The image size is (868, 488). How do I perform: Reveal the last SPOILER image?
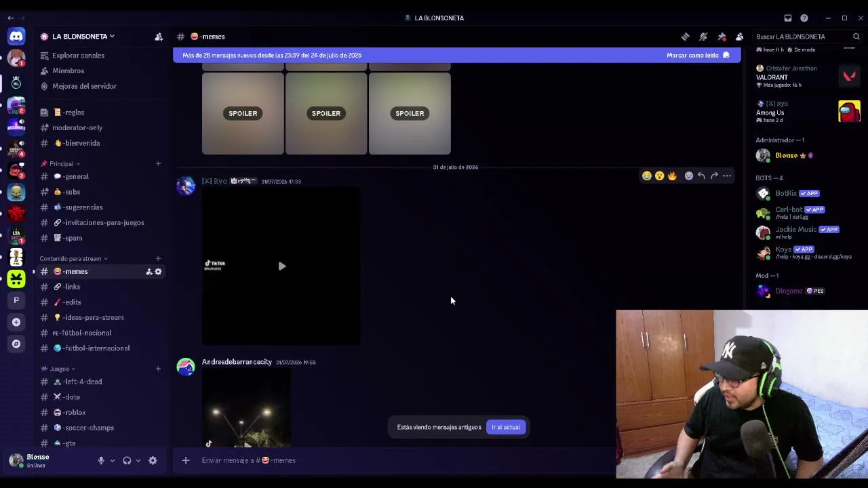[410, 113]
